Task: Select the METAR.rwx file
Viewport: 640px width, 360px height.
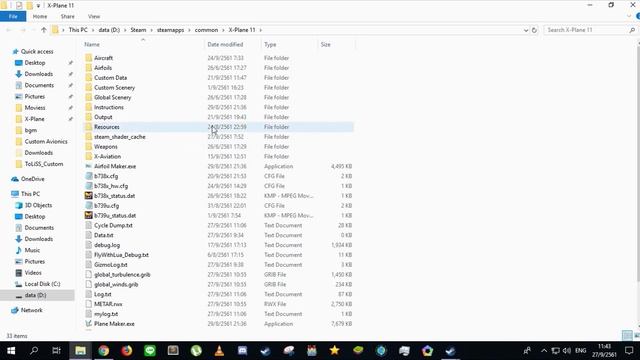Action: pyautogui.click(x=108, y=304)
